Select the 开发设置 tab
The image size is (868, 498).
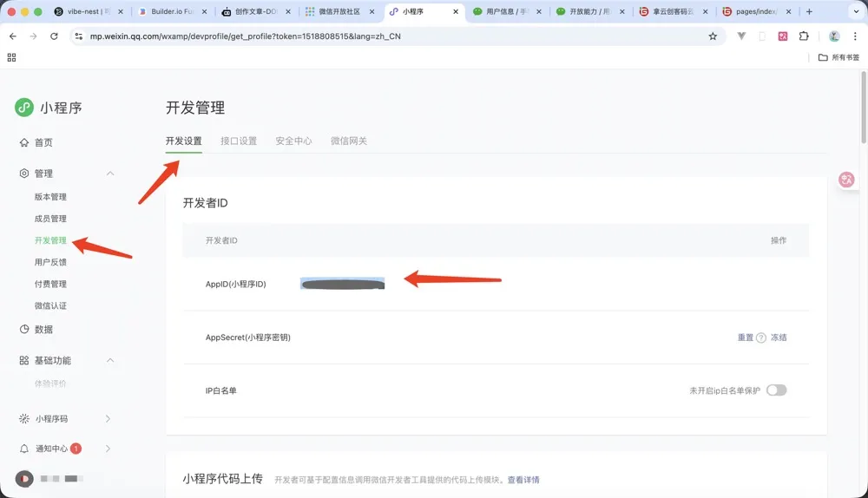point(184,141)
